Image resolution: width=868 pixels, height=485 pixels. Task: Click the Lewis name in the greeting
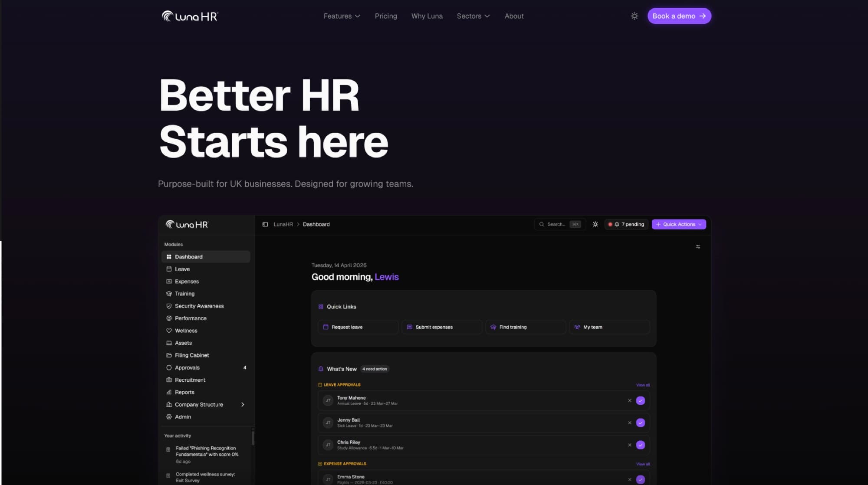tap(386, 277)
